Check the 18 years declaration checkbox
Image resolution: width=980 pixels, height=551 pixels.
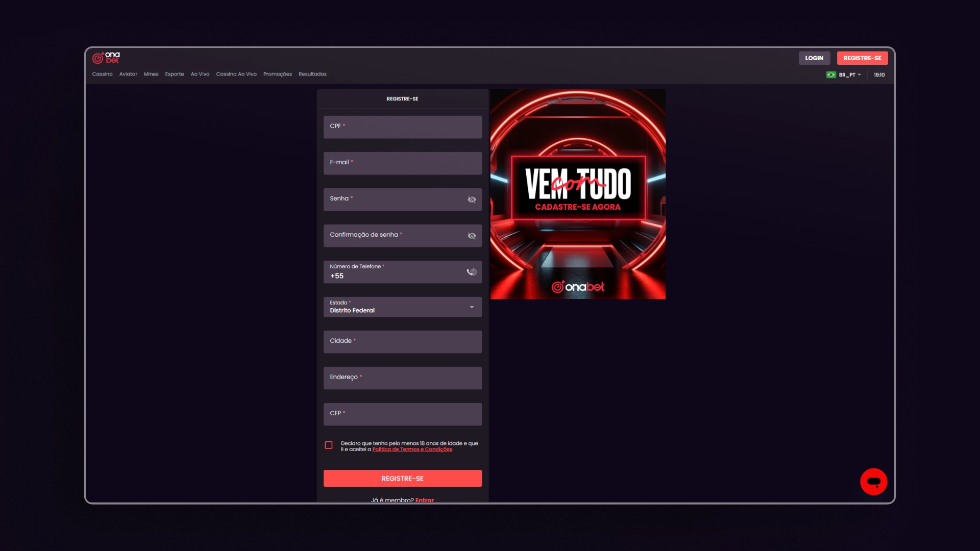coord(329,445)
